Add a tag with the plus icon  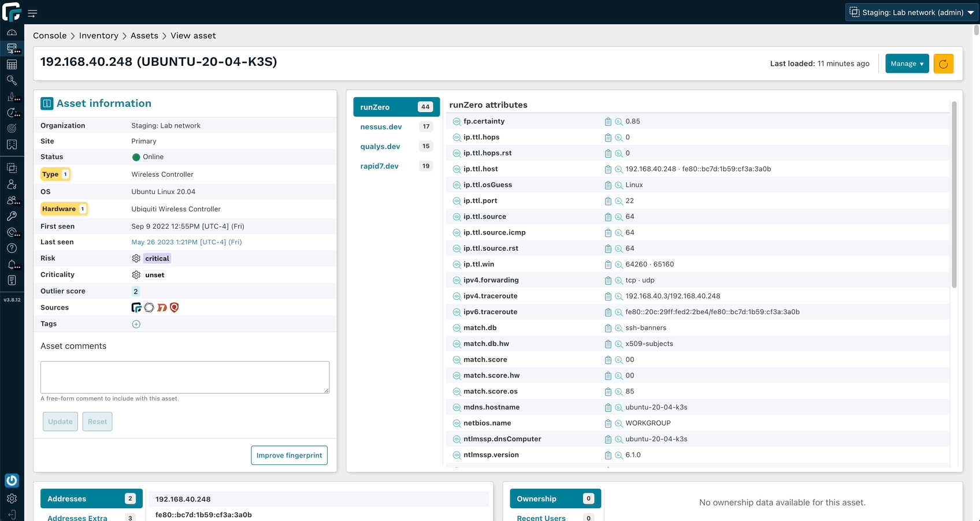(136, 324)
